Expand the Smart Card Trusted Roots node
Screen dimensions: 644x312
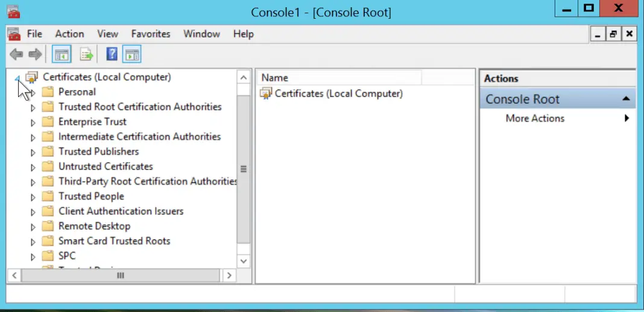(x=33, y=241)
